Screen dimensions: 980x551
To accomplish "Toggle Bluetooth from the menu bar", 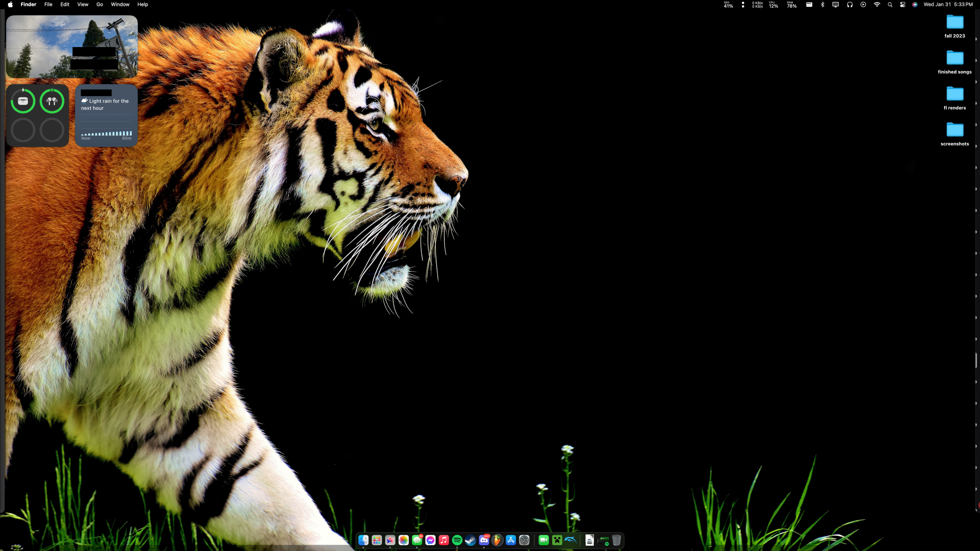I will (x=822, y=4).
